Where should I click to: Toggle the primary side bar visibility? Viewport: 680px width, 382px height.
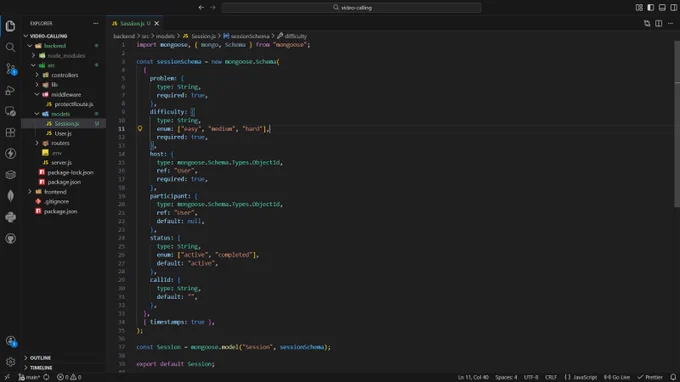(651, 7)
